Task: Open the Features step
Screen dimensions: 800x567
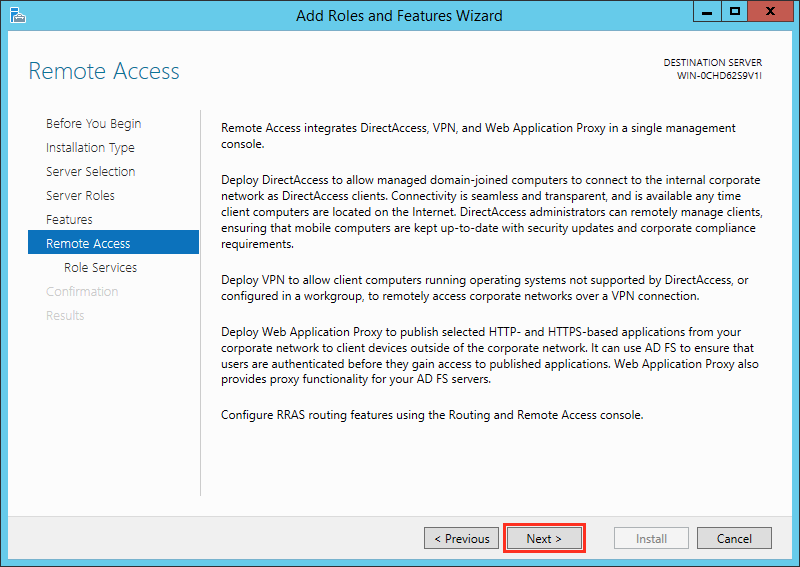Action: [69, 219]
